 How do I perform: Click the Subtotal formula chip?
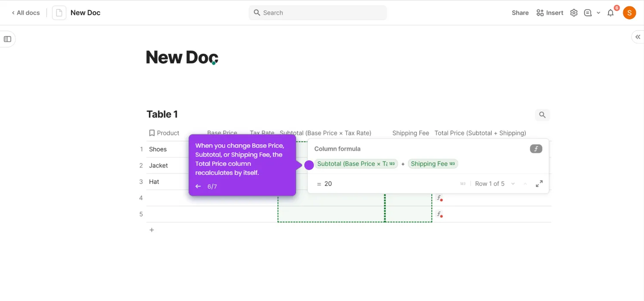pyautogui.click(x=356, y=164)
